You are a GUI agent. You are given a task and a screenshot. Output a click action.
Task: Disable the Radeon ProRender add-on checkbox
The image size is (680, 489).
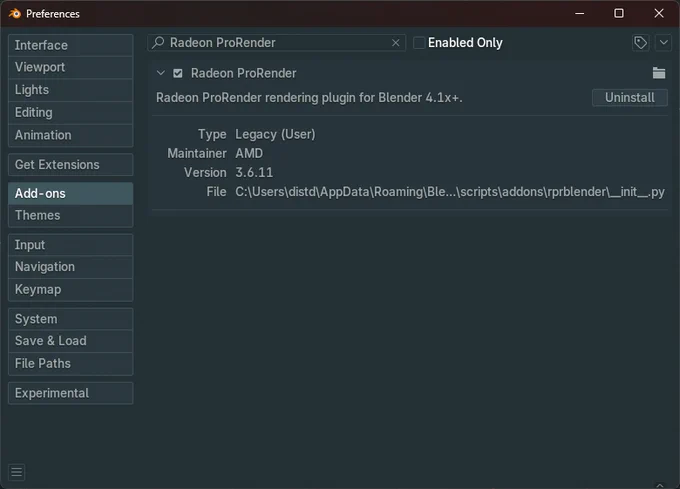coord(178,73)
